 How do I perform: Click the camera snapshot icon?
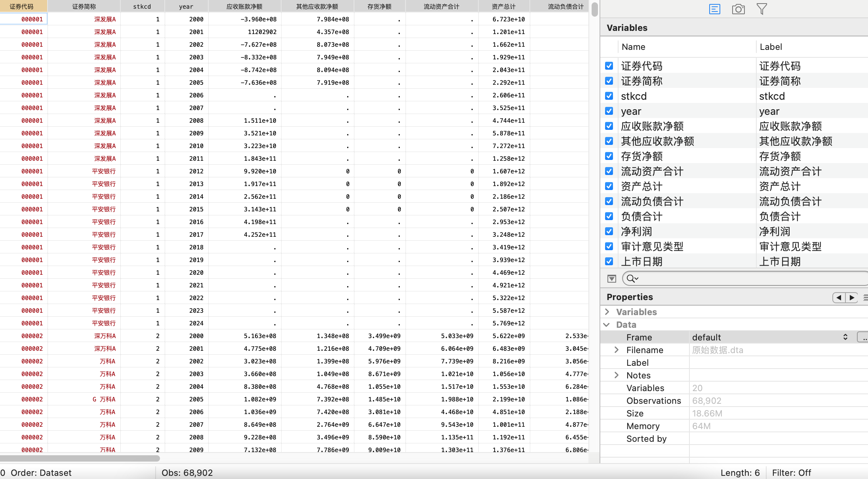(x=738, y=9)
